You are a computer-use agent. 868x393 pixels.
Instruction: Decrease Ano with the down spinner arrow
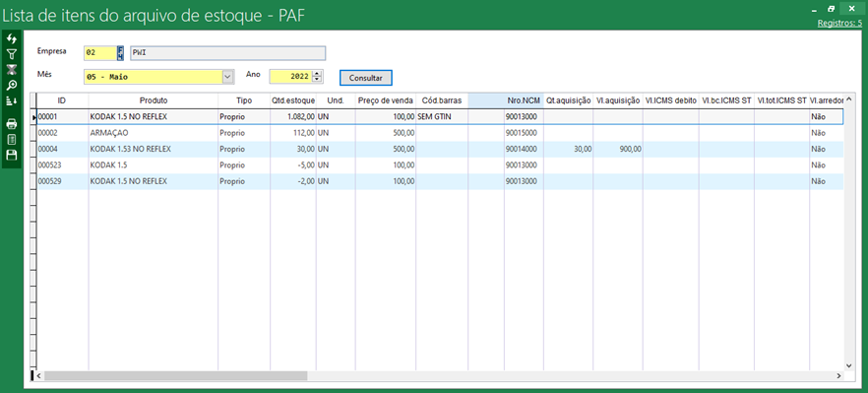[317, 80]
